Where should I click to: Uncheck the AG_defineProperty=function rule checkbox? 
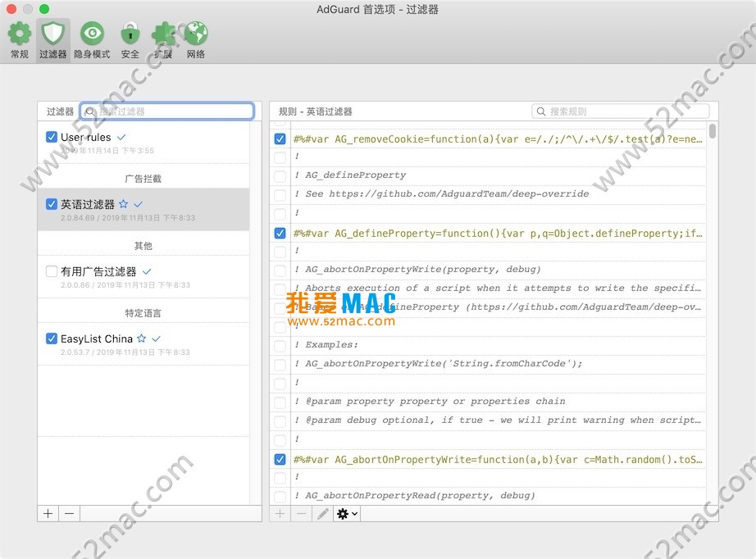[x=280, y=234]
